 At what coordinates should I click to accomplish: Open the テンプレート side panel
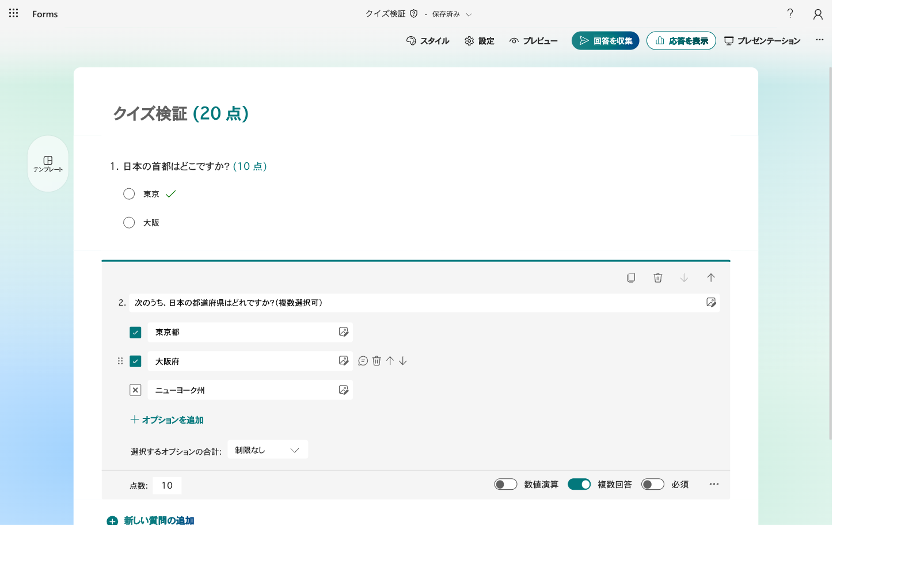[x=48, y=163]
